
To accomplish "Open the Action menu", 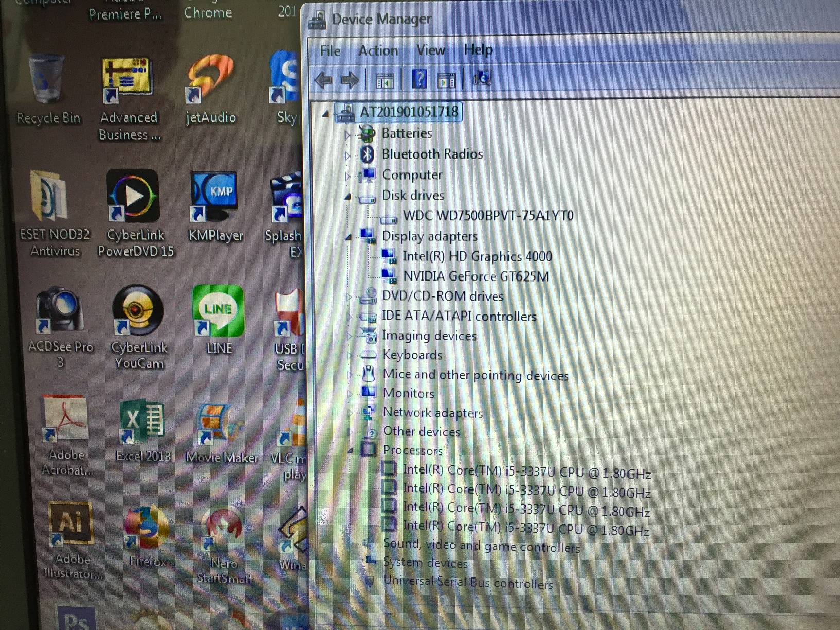I will coord(378,50).
